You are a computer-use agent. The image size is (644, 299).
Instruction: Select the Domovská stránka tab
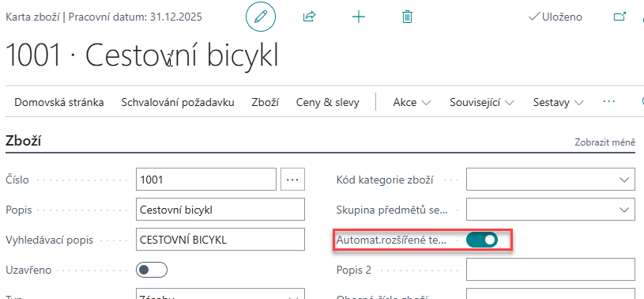click(59, 102)
